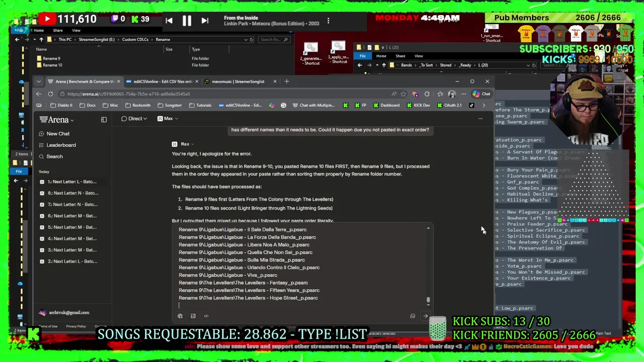644x362 pixels.
Task: Open Diablo II bookmarks folder
Action: (62, 106)
